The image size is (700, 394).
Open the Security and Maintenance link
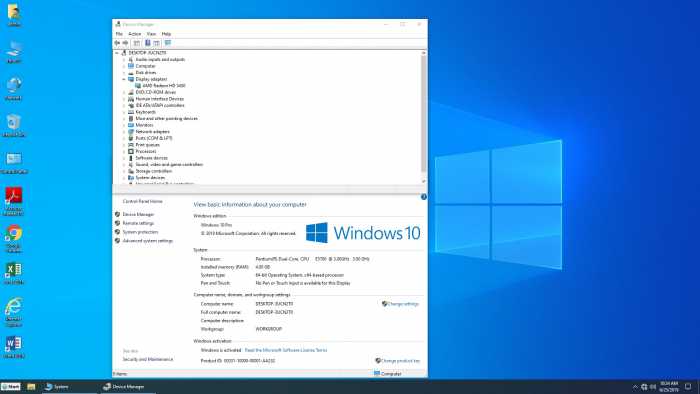coord(148,359)
